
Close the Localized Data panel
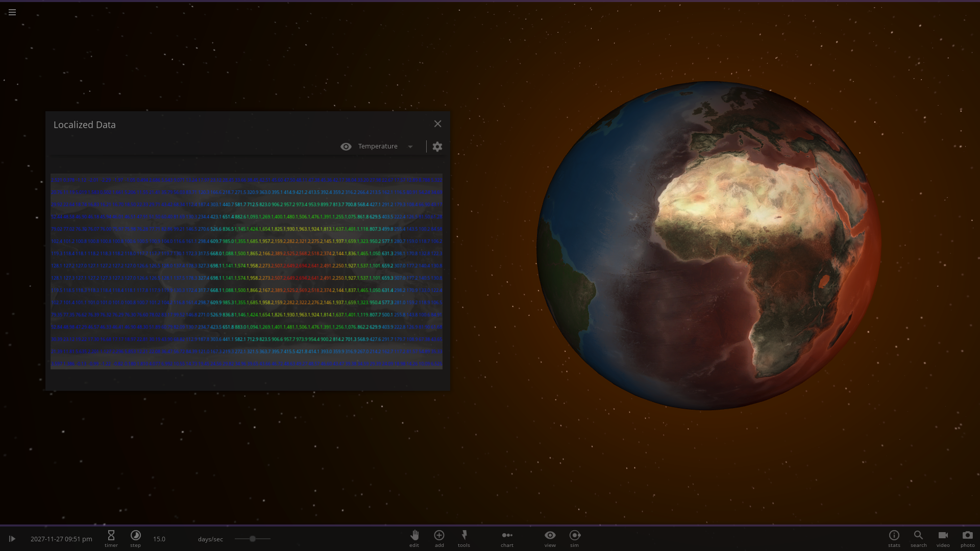(437, 124)
